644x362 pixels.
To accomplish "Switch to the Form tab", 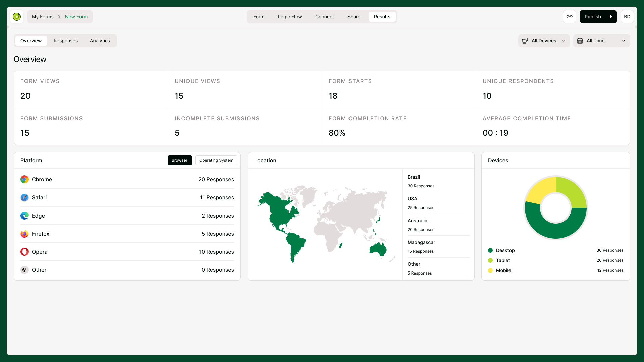I will click(259, 17).
